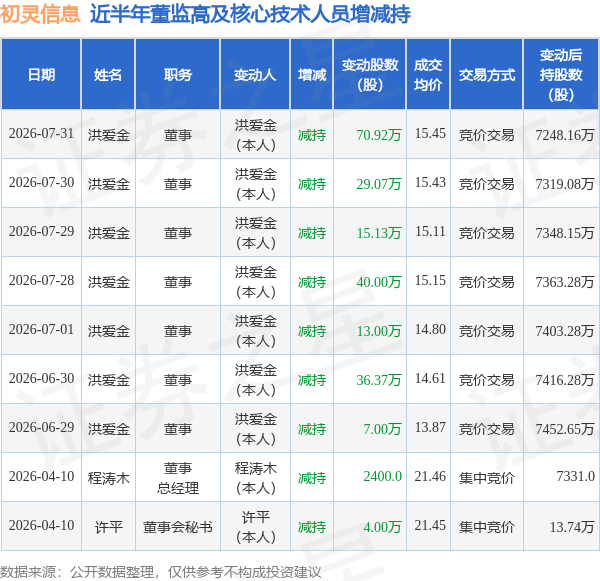Select the 日期 column header

[41, 75]
